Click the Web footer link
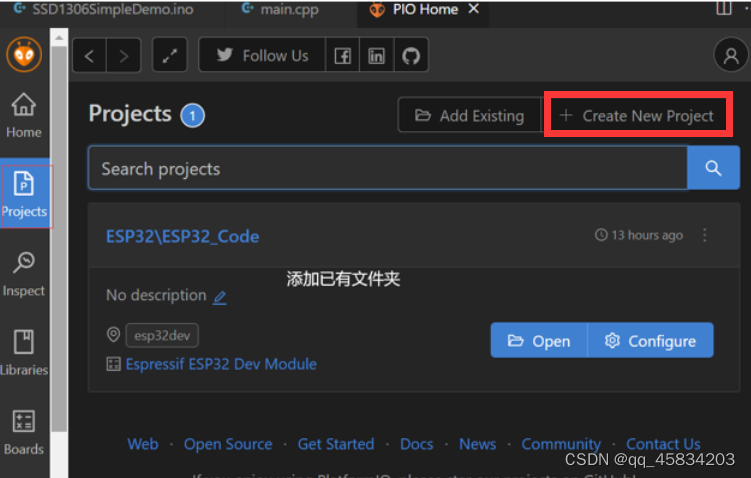The height and width of the screenshot is (478, 751). pyautogui.click(x=143, y=444)
